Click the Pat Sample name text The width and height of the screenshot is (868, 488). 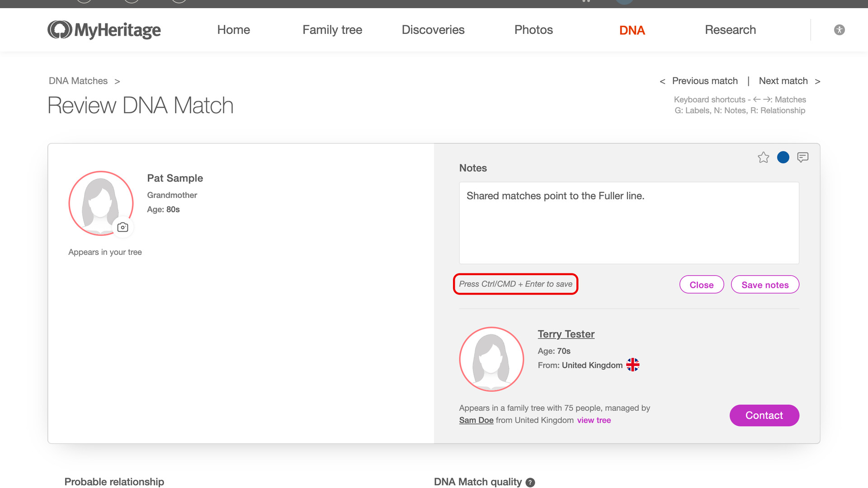coord(175,178)
